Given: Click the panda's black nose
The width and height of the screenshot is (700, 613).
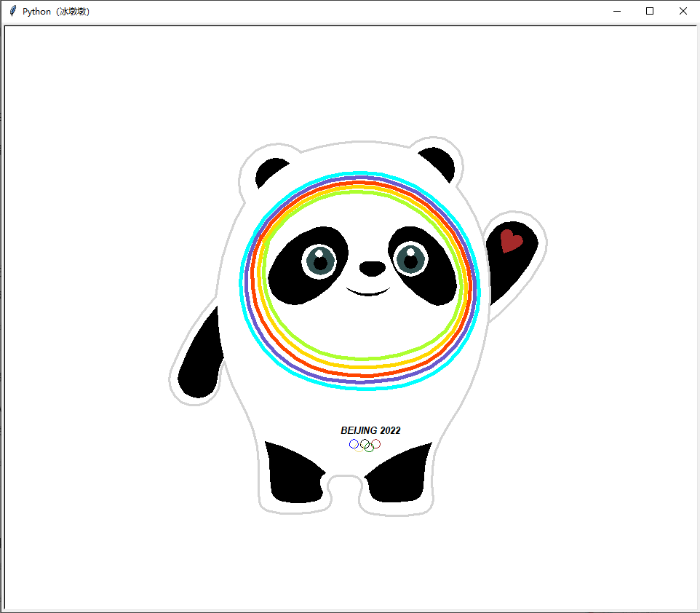Looking at the screenshot, I should pyautogui.click(x=373, y=269).
